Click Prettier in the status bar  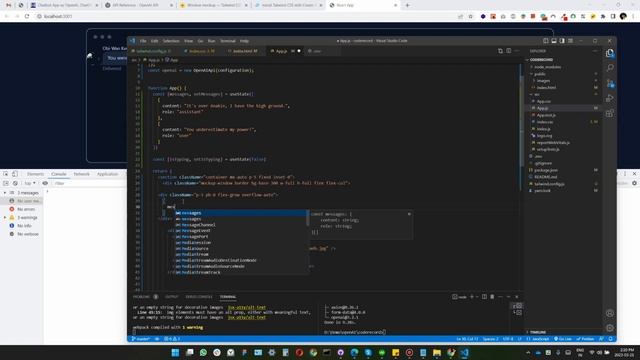tap(585, 339)
